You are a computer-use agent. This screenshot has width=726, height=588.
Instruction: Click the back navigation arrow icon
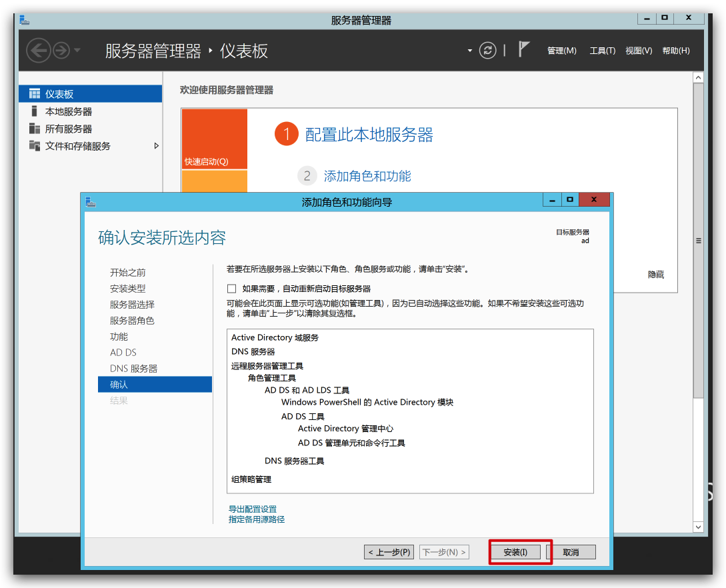point(38,51)
